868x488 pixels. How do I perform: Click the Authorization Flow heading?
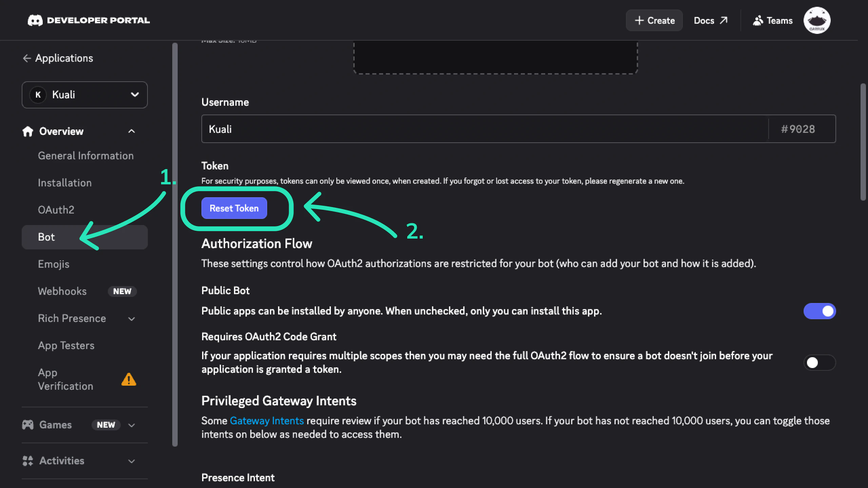point(257,244)
